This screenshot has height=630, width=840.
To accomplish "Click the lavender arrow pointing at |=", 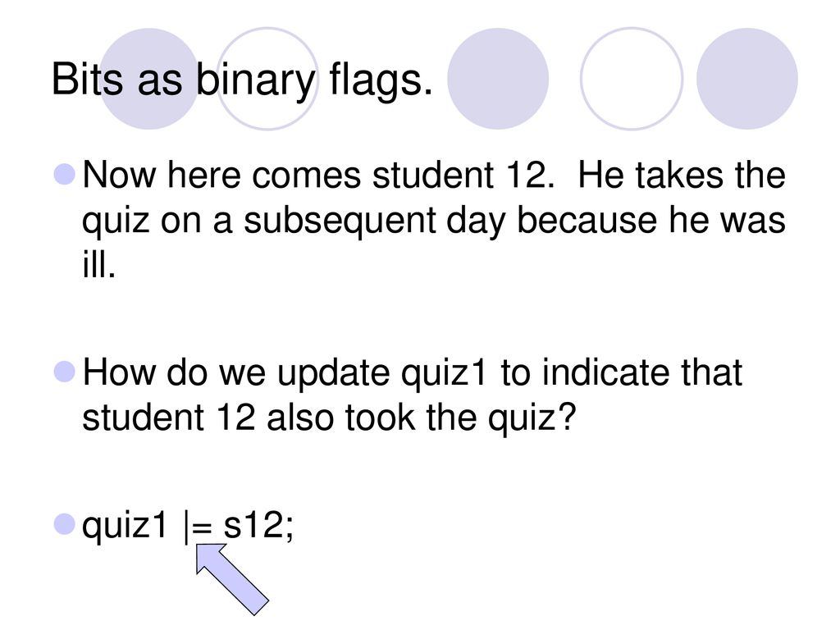I will coord(231,577).
